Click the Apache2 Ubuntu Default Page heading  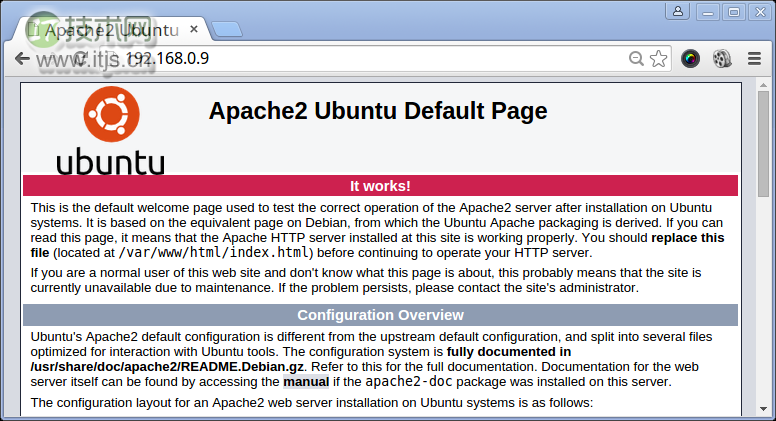(378, 111)
